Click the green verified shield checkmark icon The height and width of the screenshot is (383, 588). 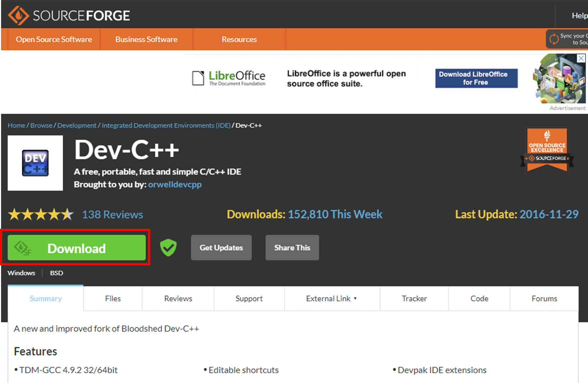pos(168,248)
